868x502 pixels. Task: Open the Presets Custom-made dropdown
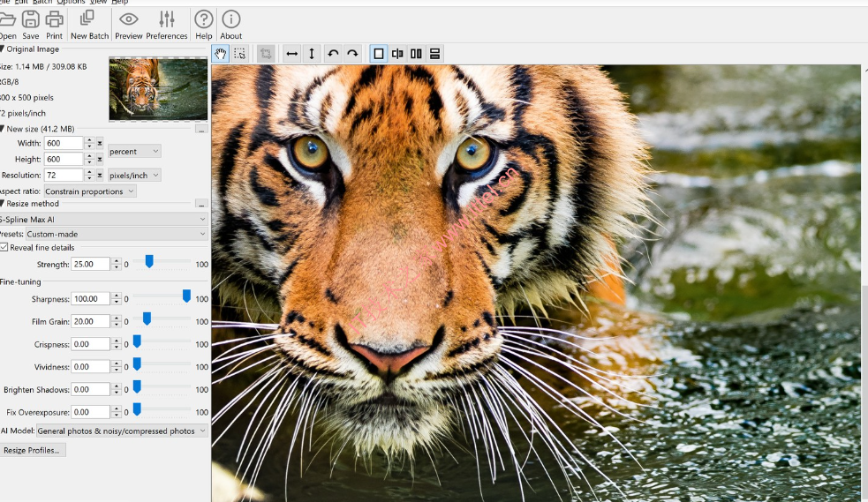(x=117, y=234)
